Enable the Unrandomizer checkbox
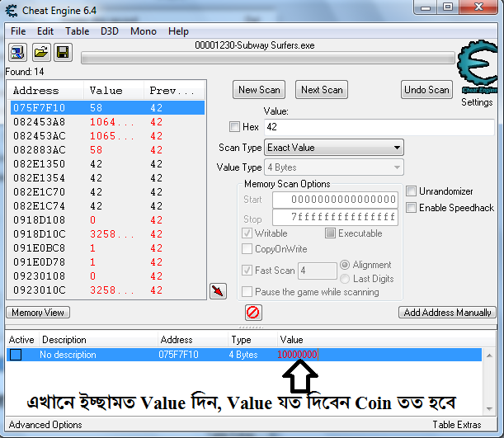This screenshot has height=438, width=504. pos(412,191)
